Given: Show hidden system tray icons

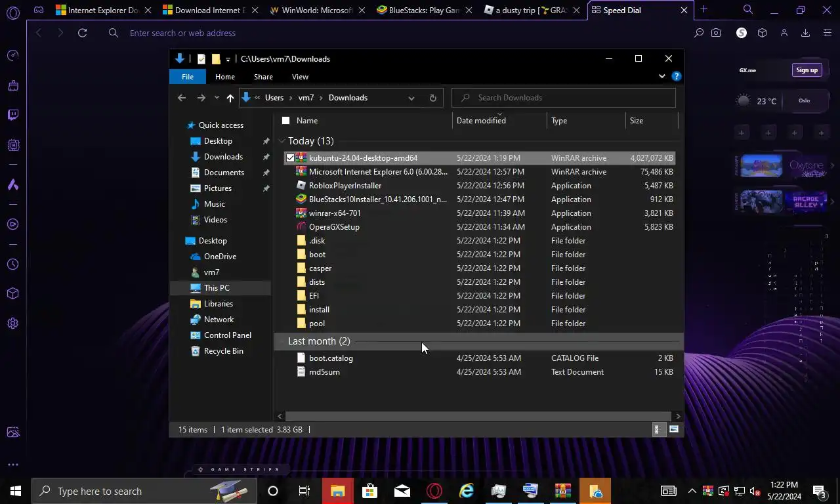Looking at the screenshot, I should click(x=692, y=491).
